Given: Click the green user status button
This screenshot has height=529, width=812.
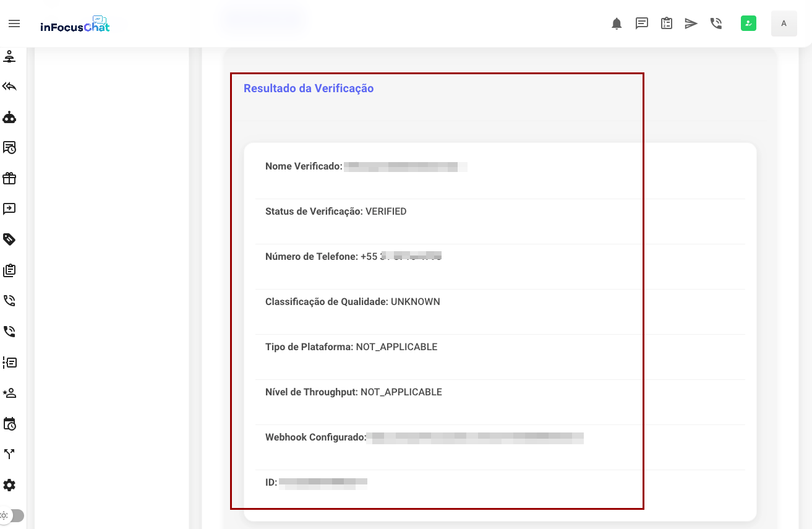Looking at the screenshot, I should (x=748, y=24).
